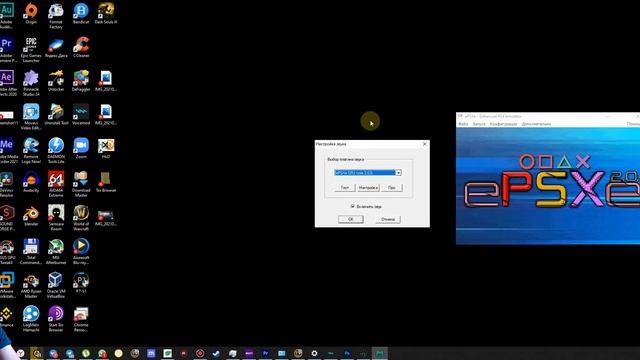Select the Movavi Video Editor icon
The image size is (640, 360).
click(31, 117)
